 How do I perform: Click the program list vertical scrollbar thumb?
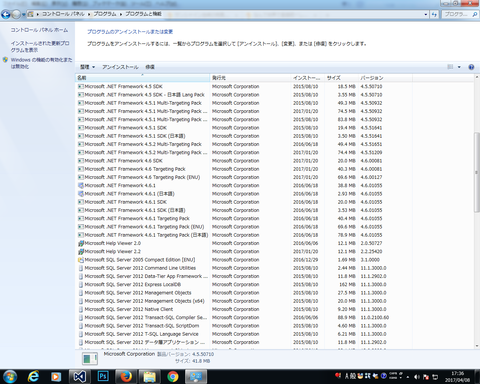(477, 172)
